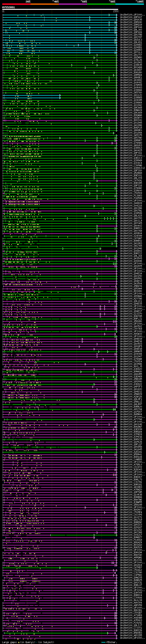Select the label UniRef100_C9J4Y2
Image resolution: width=146 pixels, height=644 pixels.
point(131,467)
